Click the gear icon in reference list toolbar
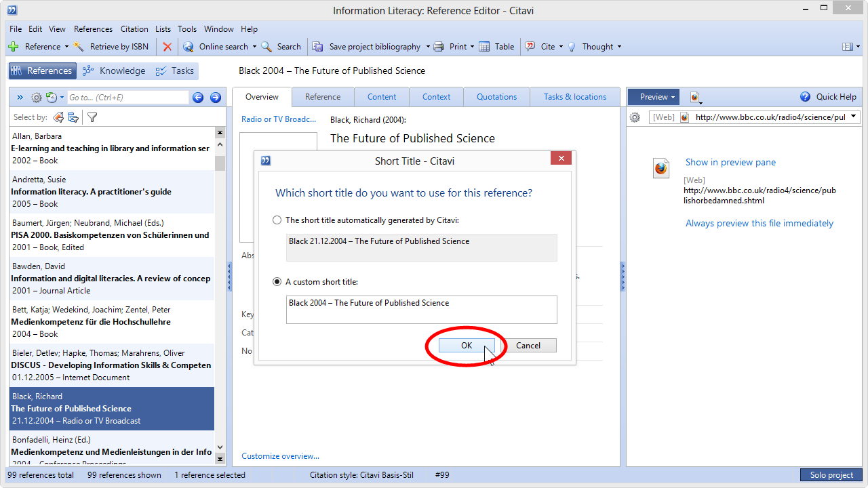 tap(37, 98)
